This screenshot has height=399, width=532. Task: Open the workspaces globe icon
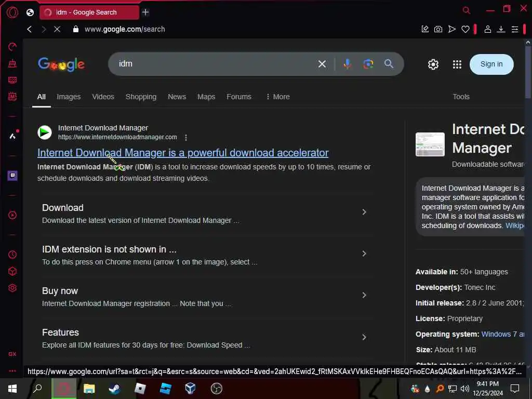tap(30, 12)
